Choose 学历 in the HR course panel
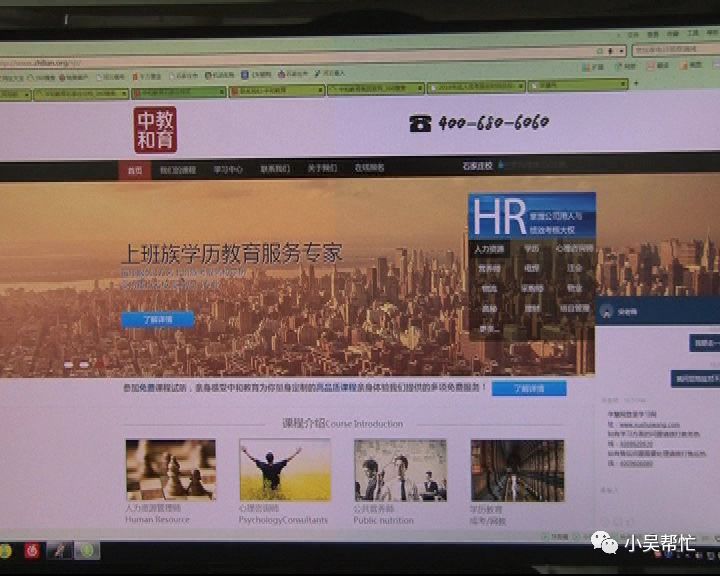The image size is (720, 576). click(531, 248)
